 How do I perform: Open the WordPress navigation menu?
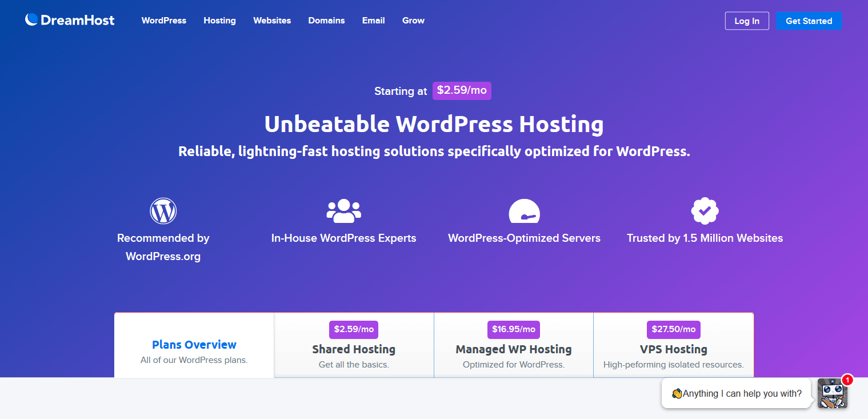(x=164, y=21)
